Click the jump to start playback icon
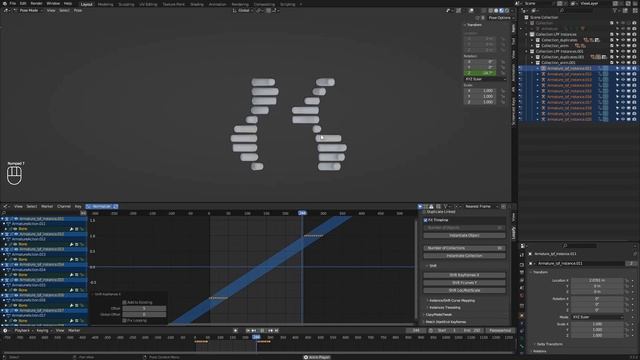Screen dimensions: 640x360 tap(248, 331)
